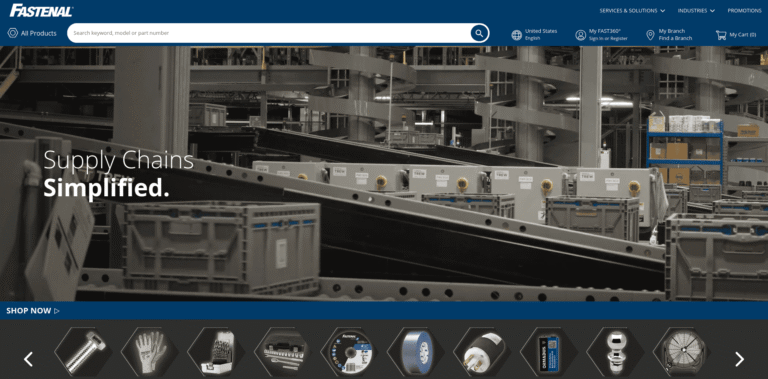This screenshot has width=768, height=379.
Task: Expand the Industries dropdown menu
Action: [696, 10]
